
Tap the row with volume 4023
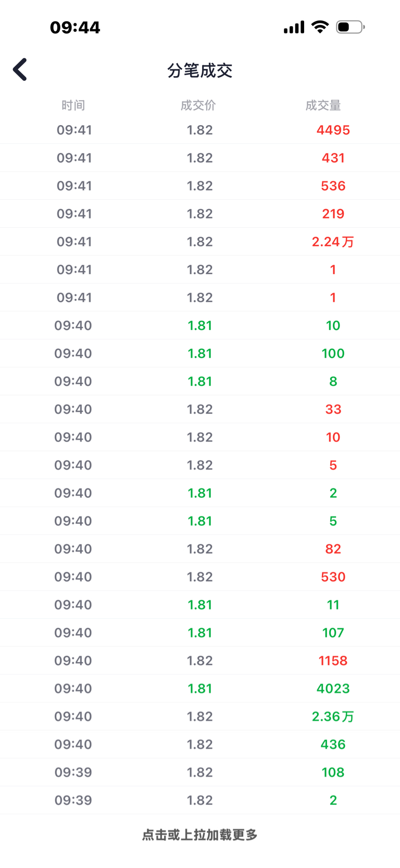click(x=200, y=688)
